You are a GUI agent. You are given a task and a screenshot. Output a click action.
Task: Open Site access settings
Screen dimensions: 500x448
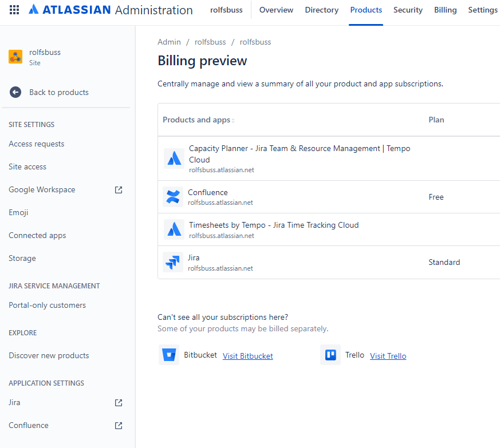pyautogui.click(x=27, y=167)
